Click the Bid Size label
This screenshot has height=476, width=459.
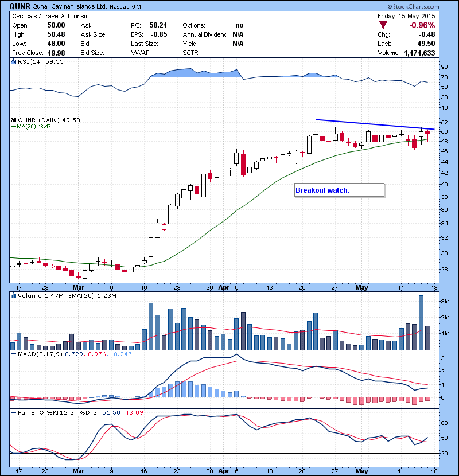coord(92,53)
